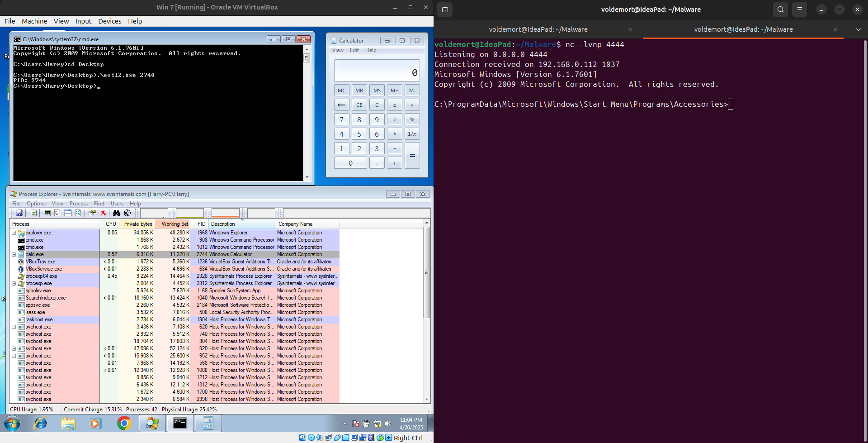The width and height of the screenshot is (868, 443).
Task: Open the hamburger menu in Ubuntu terminal
Action: point(800,10)
